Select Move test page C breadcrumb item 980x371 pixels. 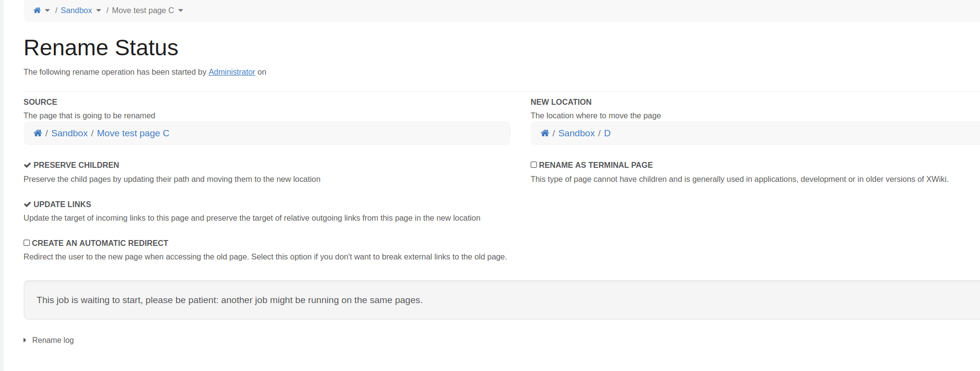(x=142, y=11)
